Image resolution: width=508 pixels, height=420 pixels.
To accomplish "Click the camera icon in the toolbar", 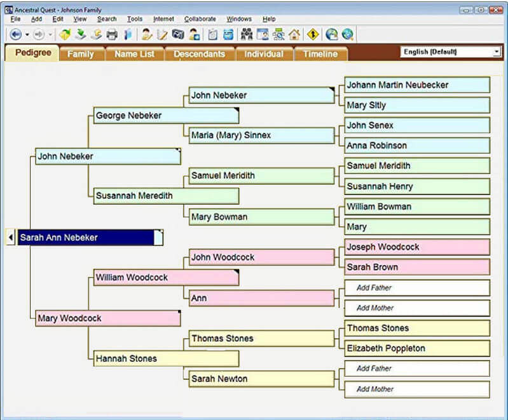I will 178,34.
